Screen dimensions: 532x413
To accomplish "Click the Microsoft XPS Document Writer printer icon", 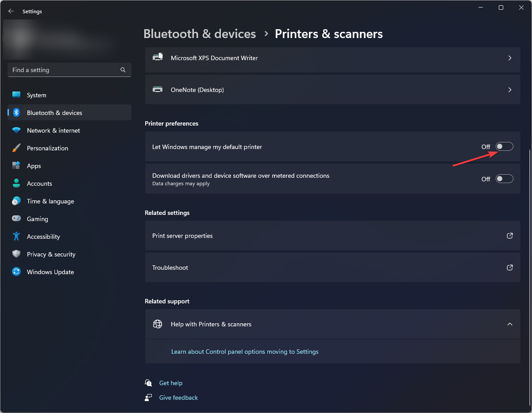I will [158, 57].
